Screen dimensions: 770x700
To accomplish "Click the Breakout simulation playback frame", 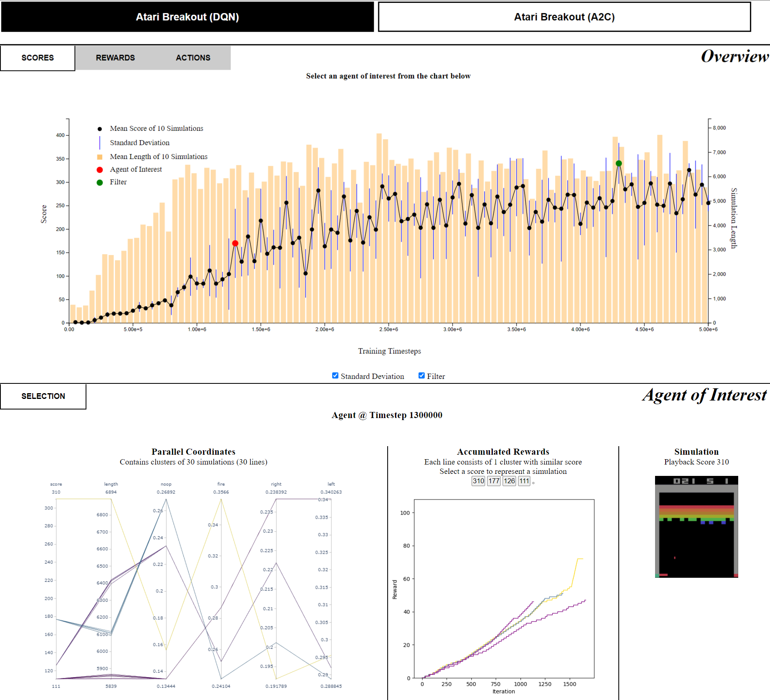I will click(x=696, y=527).
